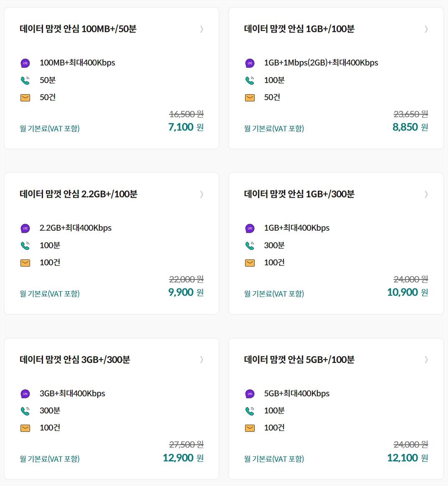Open details chevron for 100MB+/50분 plan
The width and height of the screenshot is (448, 486).
pyautogui.click(x=202, y=29)
